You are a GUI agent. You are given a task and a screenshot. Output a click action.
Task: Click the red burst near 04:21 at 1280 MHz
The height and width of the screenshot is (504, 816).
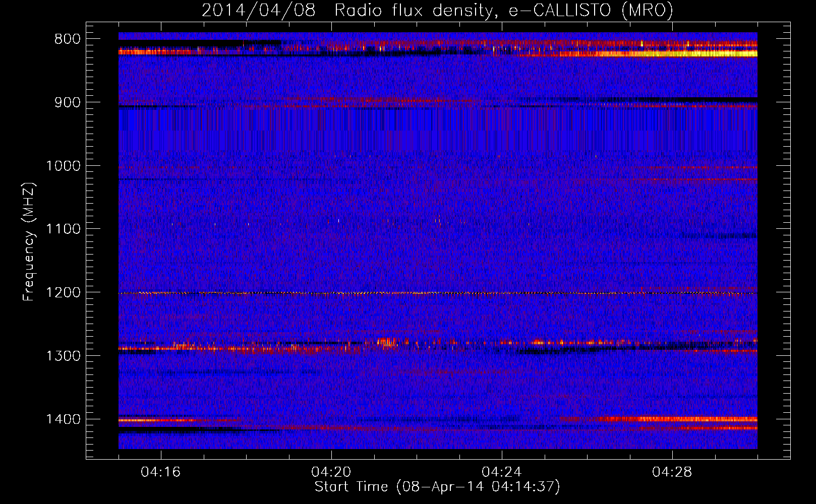[387, 342]
